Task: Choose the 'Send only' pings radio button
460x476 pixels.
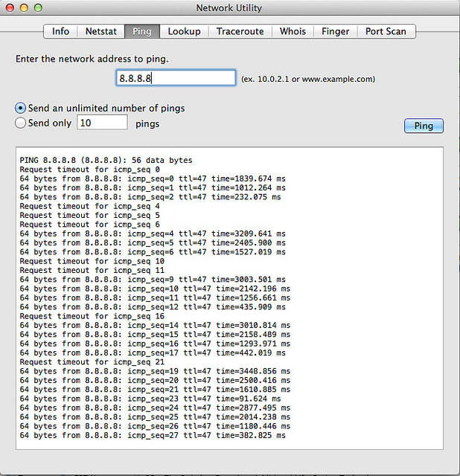Action: 21,123
